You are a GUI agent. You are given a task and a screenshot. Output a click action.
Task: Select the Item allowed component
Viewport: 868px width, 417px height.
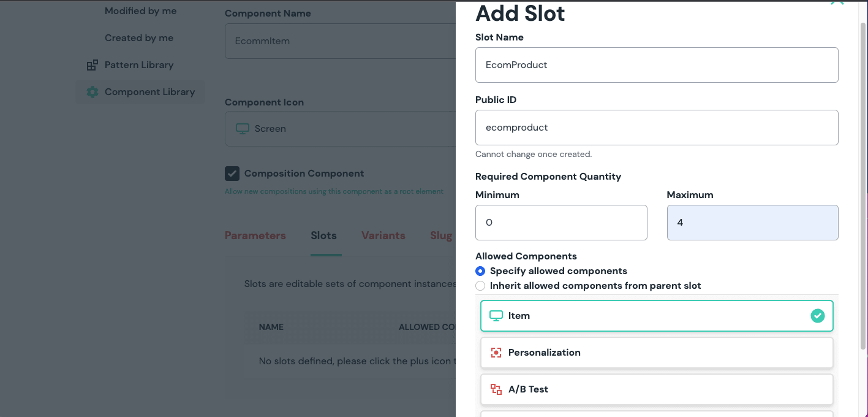pyautogui.click(x=657, y=316)
